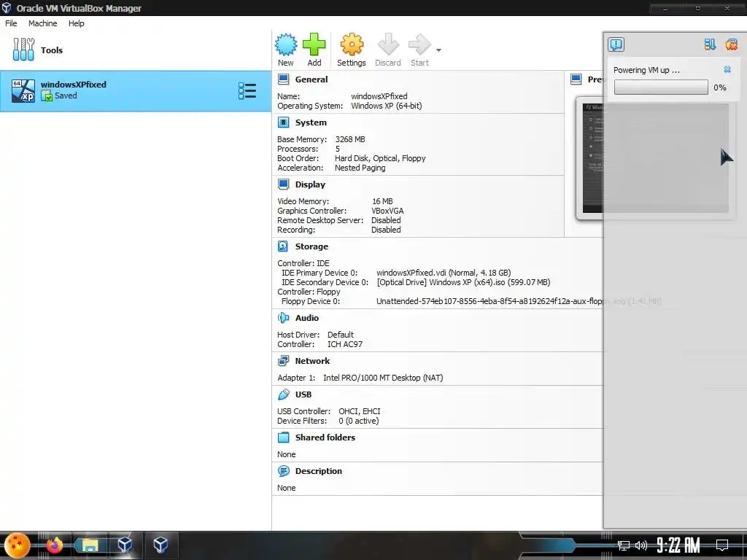
Task: Click the Description section icon
Action: (284, 471)
